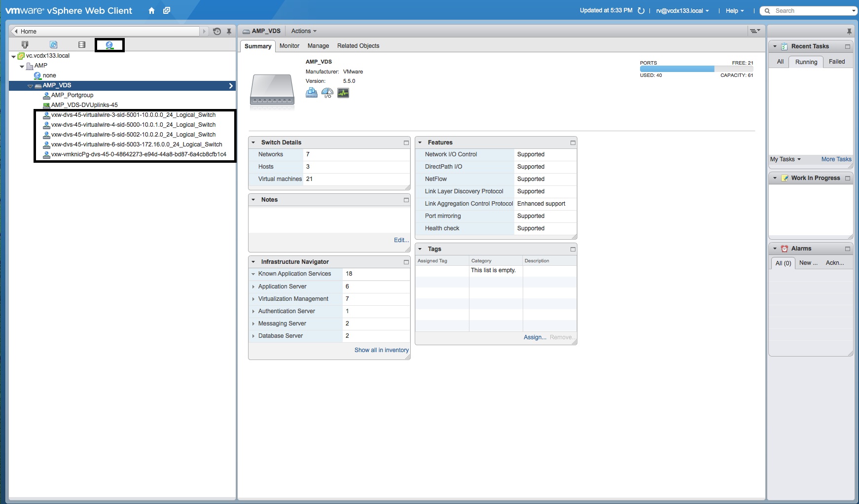Click the Home icon in header
Screen dimensions: 859x504
coord(151,11)
